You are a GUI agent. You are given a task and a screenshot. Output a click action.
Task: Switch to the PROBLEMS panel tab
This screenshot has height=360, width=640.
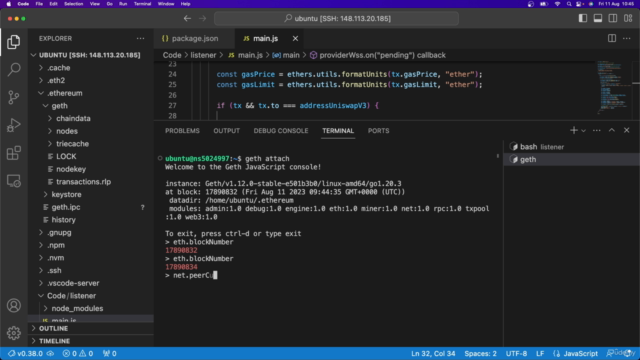click(182, 131)
